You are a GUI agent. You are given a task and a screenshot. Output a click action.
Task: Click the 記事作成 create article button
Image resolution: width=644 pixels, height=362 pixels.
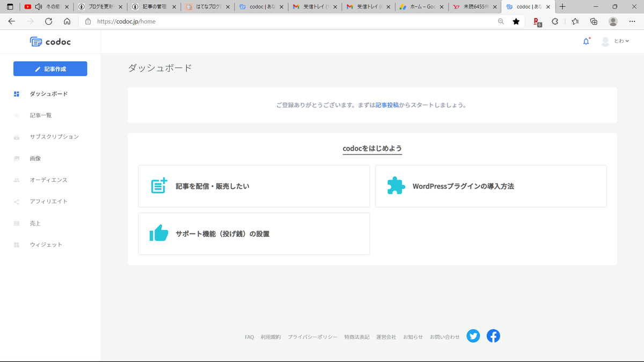click(x=50, y=69)
